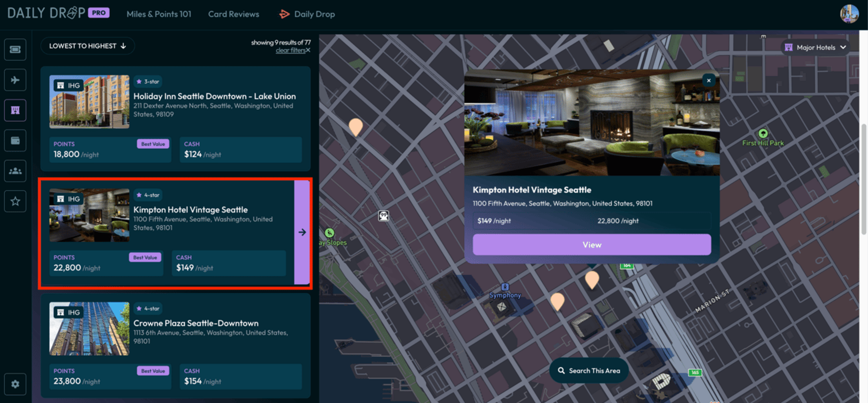The height and width of the screenshot is (403, 868).
Task: Click Kimpton 22,800 points box
Action: click(106, 263)
